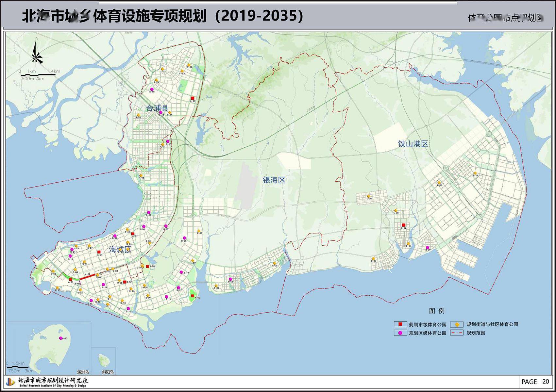This screenshot has height=392, width=556.
Task: Select the magenta B-07 circle marker
Action: click(178, 287)
